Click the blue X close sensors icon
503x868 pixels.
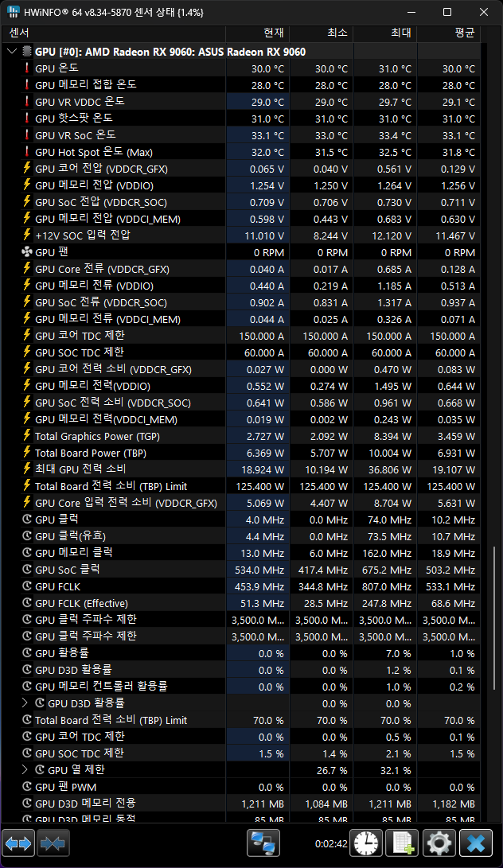click(476, 843)
